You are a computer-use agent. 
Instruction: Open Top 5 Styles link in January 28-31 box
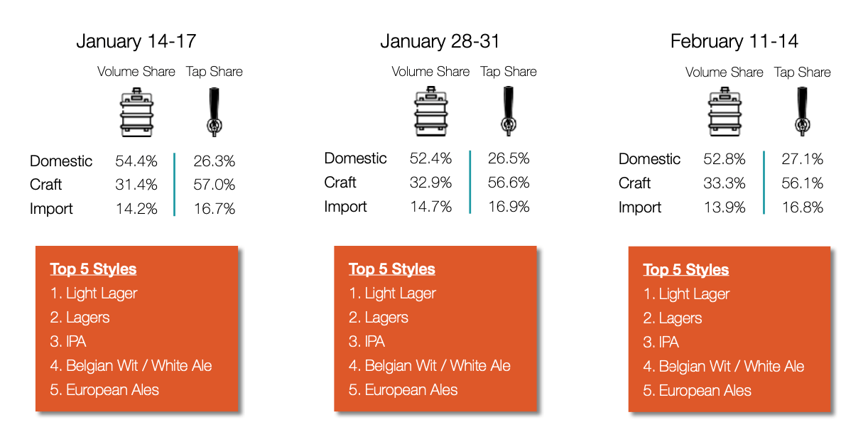tap(392, 269)
